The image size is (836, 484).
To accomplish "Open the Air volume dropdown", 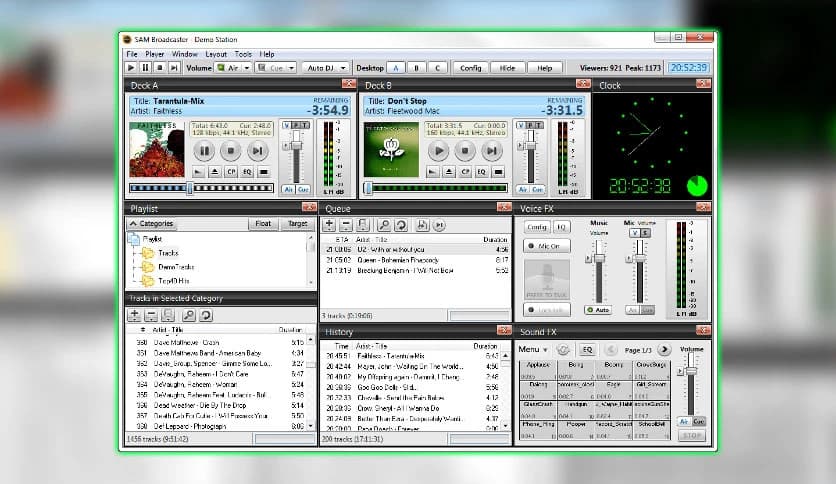I will pyautogui.click(x=247, y=68).
